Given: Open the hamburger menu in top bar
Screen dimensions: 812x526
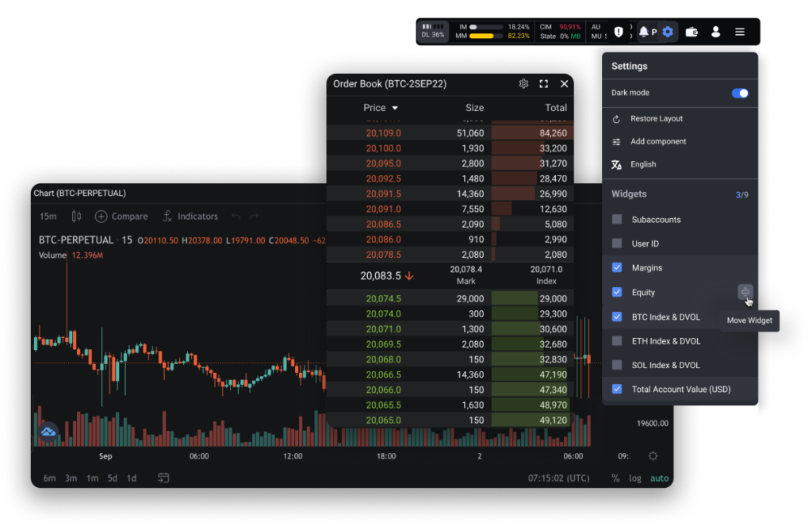Looking at the screenshot, I should 739,32.
